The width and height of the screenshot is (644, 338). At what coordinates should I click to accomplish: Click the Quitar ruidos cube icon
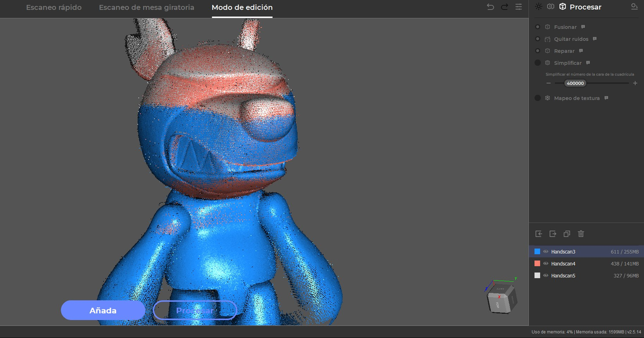(x=547, y=39)
